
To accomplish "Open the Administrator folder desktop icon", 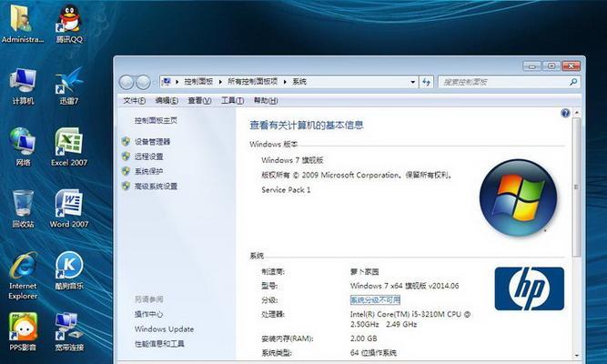I will pyautogui.click(x=22, y=24).
